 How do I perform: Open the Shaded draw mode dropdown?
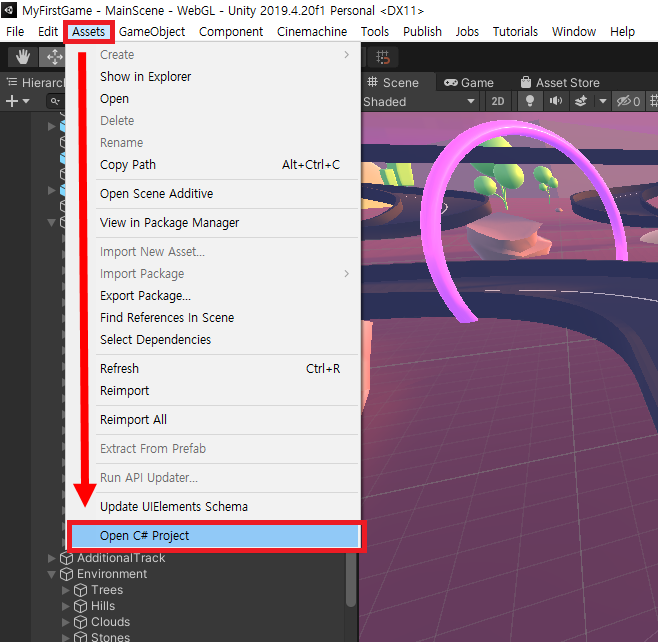pyautogui.click(x=419, y=101)
